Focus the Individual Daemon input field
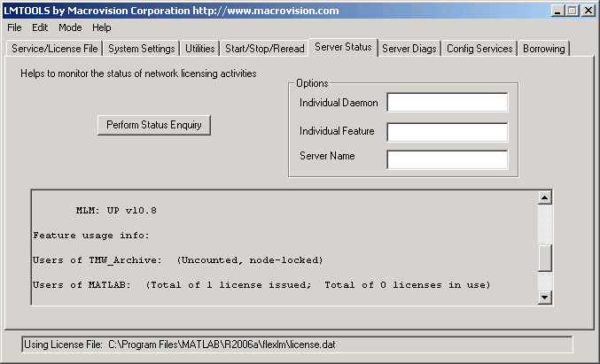The width and height of the screenshot is (600, 364). pos(448,102)
